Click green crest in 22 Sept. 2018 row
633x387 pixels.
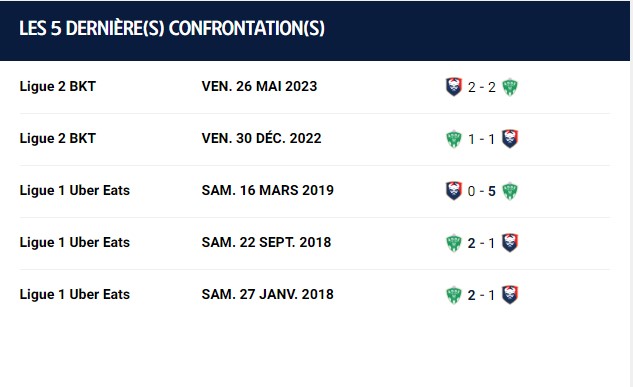(x=454, y=243)
